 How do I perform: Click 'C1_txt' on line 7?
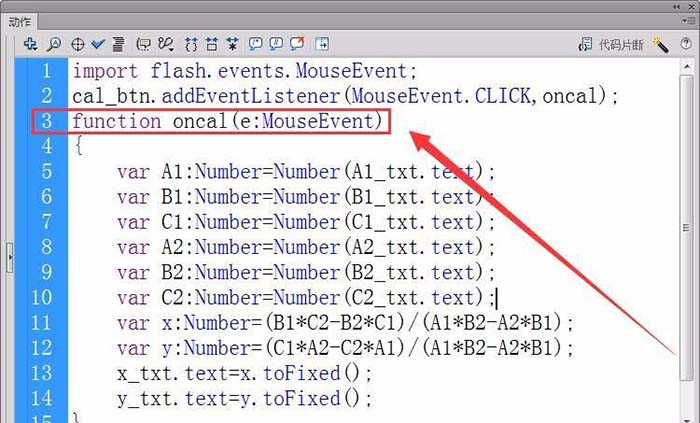pos(385,223)
